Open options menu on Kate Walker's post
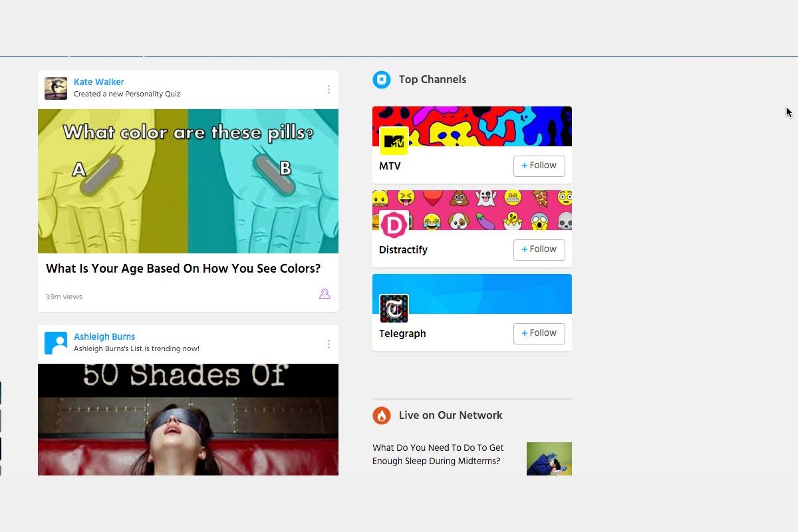The image size is (798, 532). (329, 90)
